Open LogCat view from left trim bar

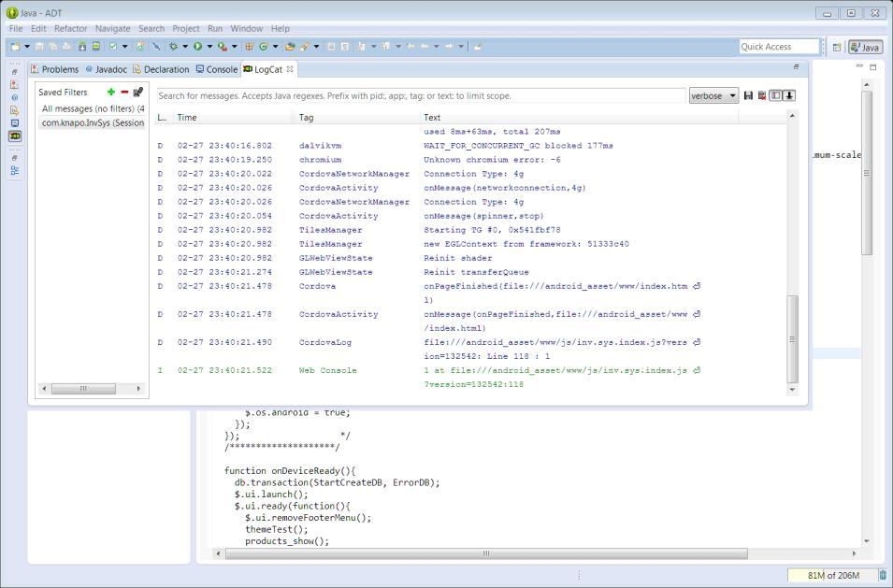coord(15,136)
